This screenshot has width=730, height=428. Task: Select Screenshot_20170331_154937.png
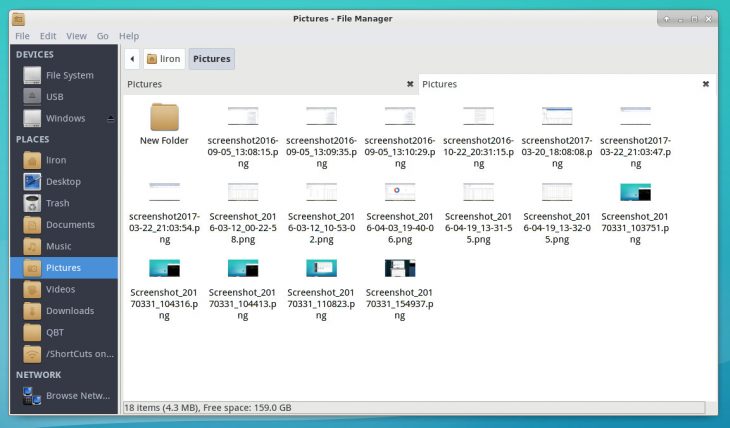(x=400, y=289)
